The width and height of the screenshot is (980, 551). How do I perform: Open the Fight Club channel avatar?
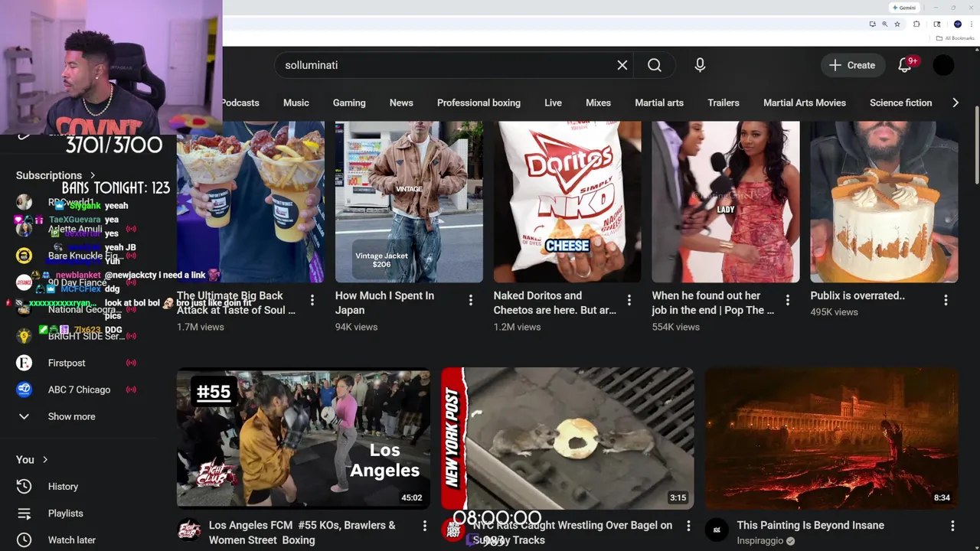click(x=189, y=530)
